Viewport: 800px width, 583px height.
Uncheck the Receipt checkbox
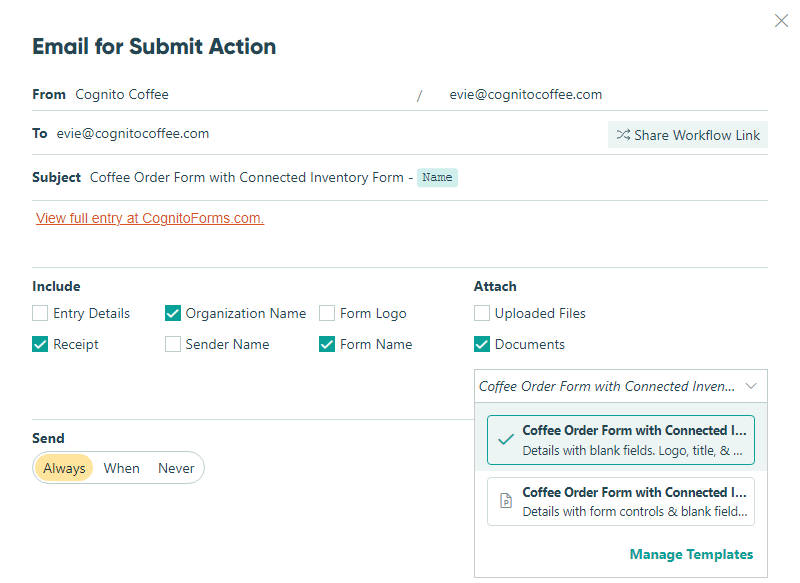tap(40, 344)
